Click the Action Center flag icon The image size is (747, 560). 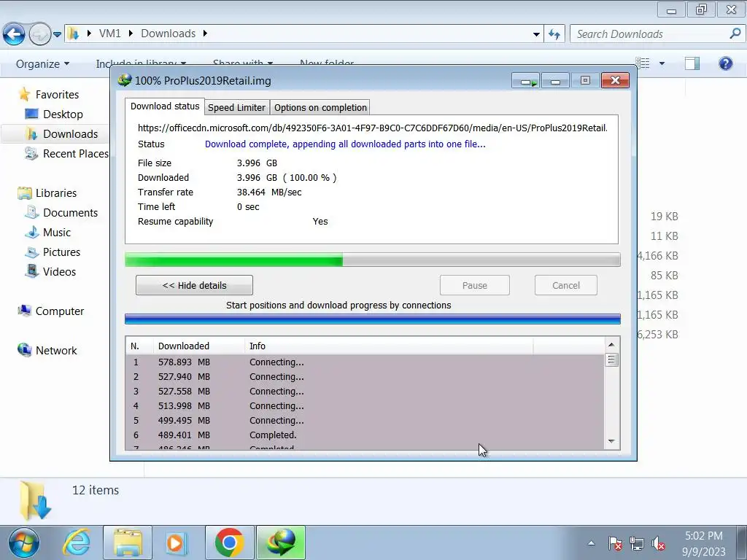click(614, 543)
